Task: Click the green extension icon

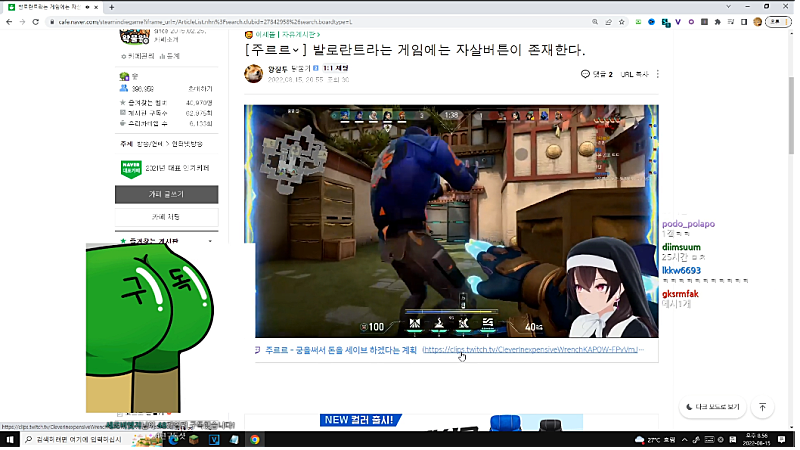Action: tap(638, 22)
